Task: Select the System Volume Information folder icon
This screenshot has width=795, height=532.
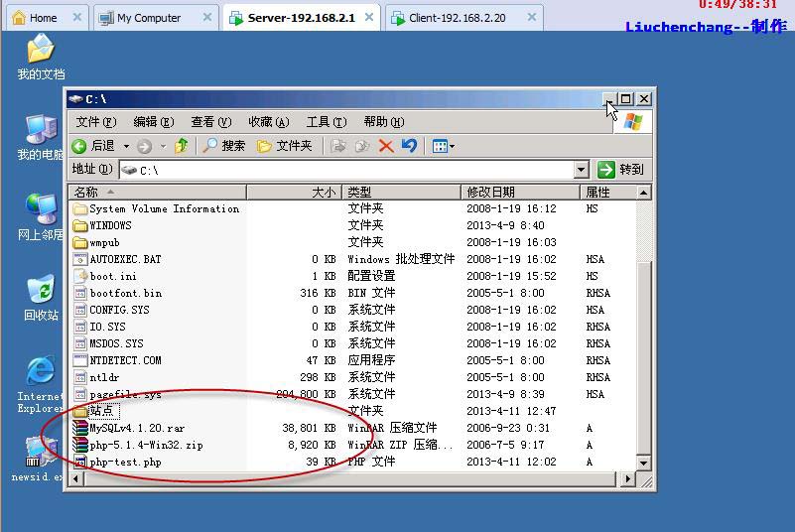Action: 80,209
